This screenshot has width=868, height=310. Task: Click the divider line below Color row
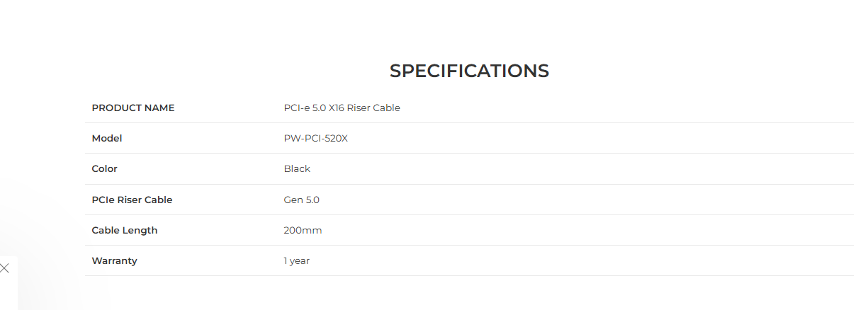pos(469,184)
